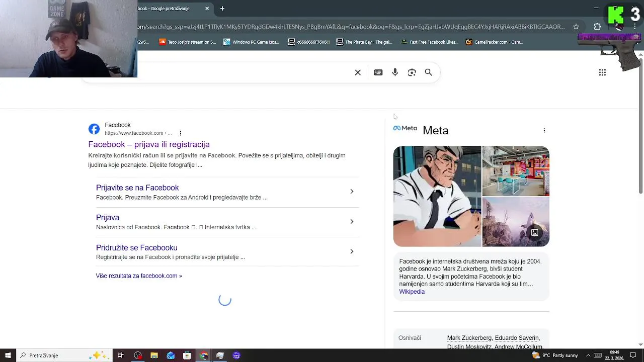Image resolution: width=644 pixels, height=362 pixels.
Task: Open the taskbar clock and date
Action: 615,355
